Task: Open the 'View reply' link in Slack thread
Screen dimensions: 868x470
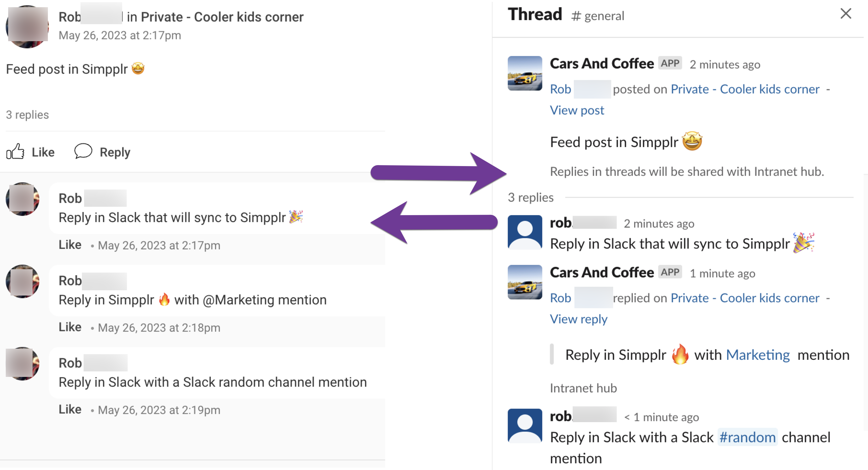Action: coord(579,319)
